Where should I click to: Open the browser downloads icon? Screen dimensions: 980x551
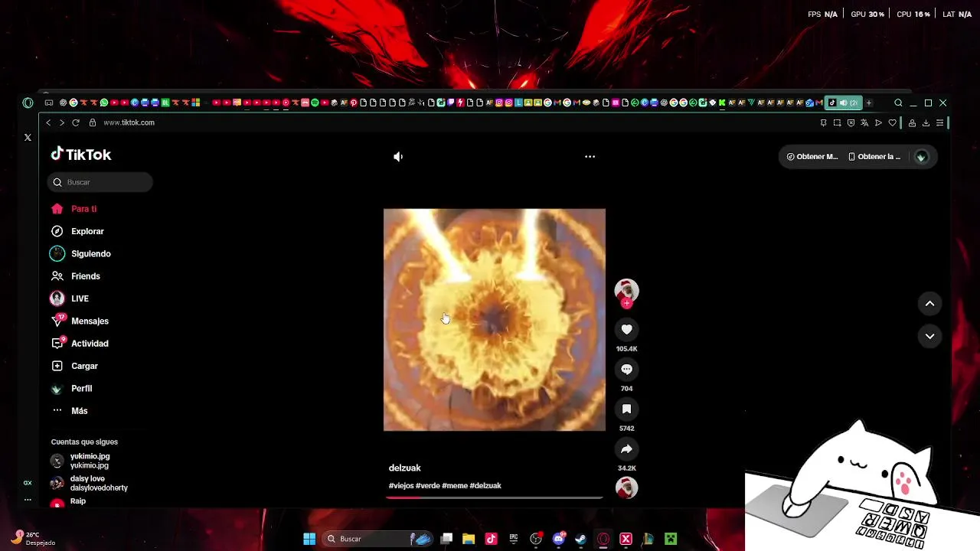pyautogui.click(x=926, y=122)
